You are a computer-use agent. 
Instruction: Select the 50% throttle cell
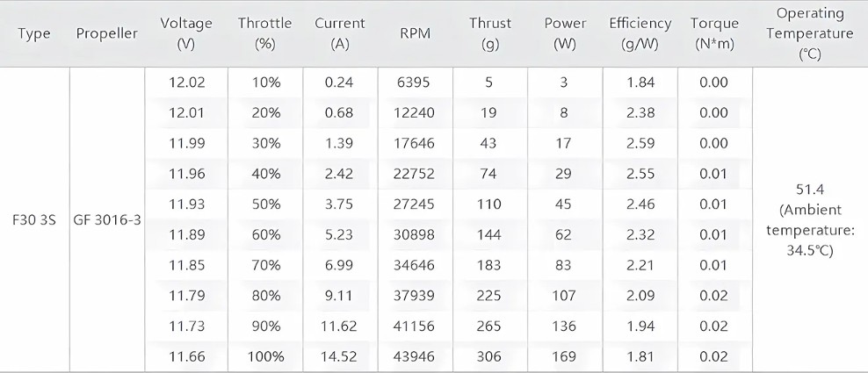tap(265, 204)
